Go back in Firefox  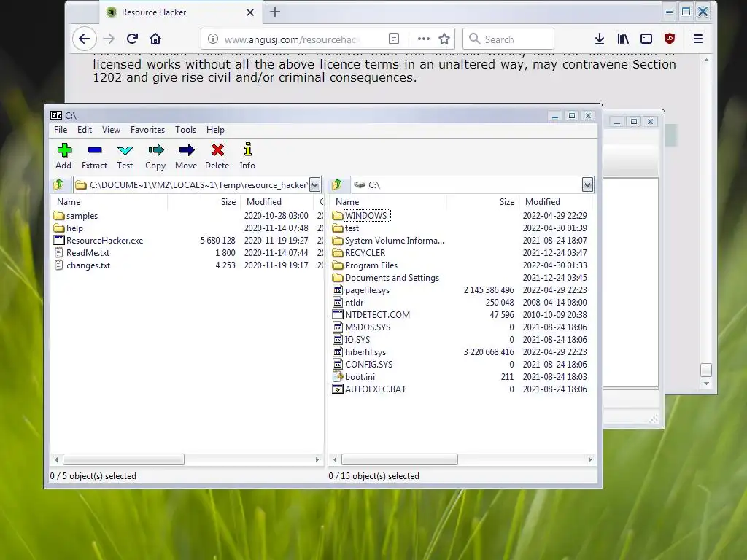click(85, 39)
